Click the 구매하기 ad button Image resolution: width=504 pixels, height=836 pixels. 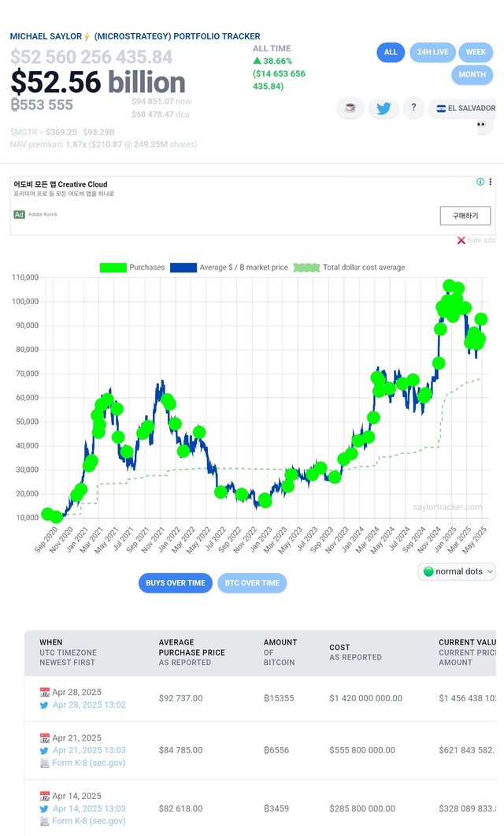[x=465, y=216]
